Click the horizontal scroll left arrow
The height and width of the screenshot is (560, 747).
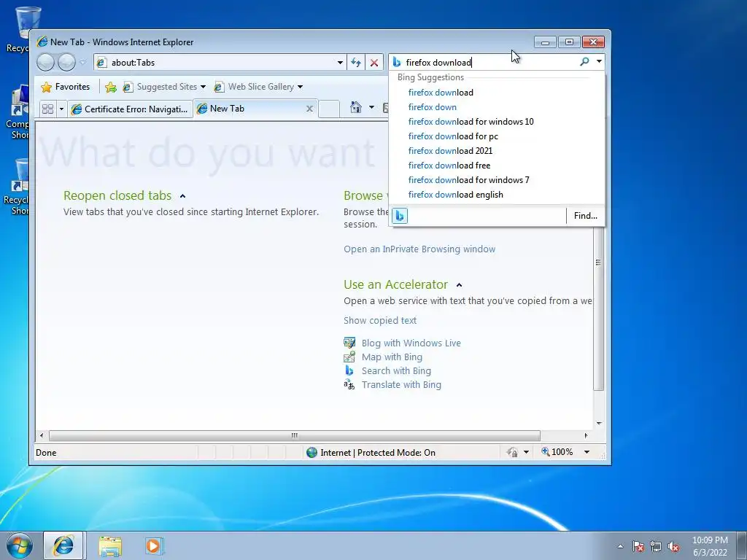42,435
